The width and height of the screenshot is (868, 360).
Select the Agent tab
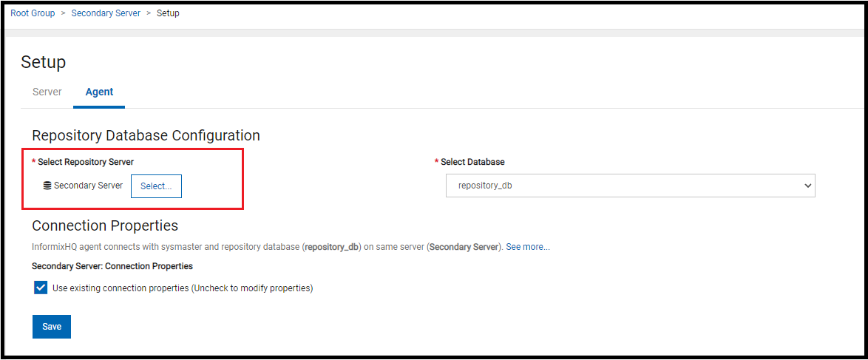pyautogui.click(x=99, y=92)
